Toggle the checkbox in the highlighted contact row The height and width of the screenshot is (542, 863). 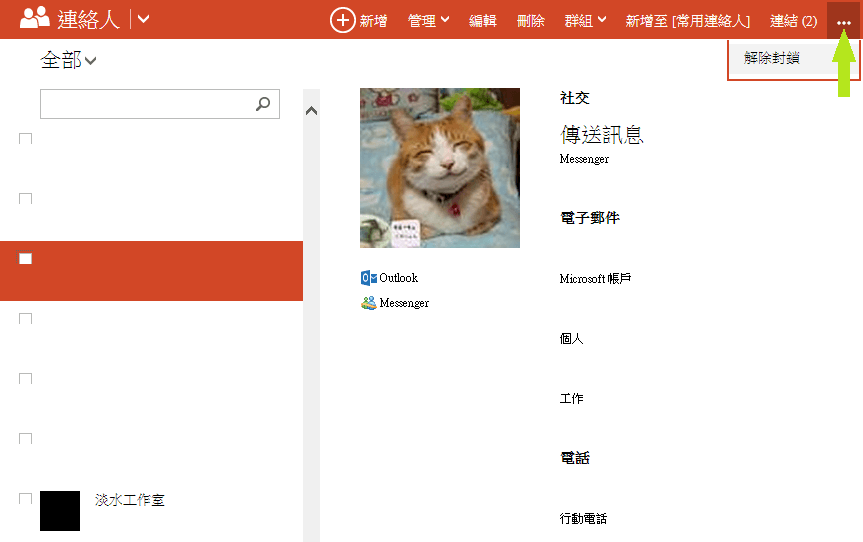25,258
